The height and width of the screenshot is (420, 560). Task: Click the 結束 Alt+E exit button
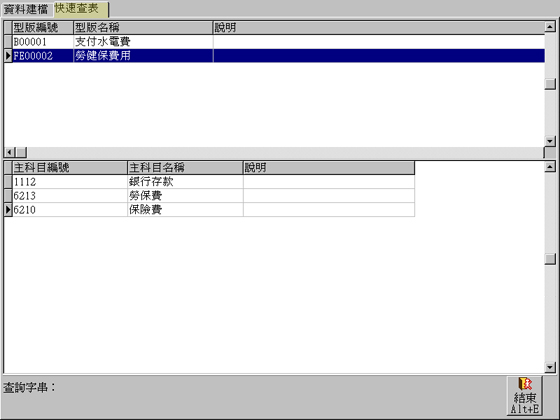(x=524, y=396)
